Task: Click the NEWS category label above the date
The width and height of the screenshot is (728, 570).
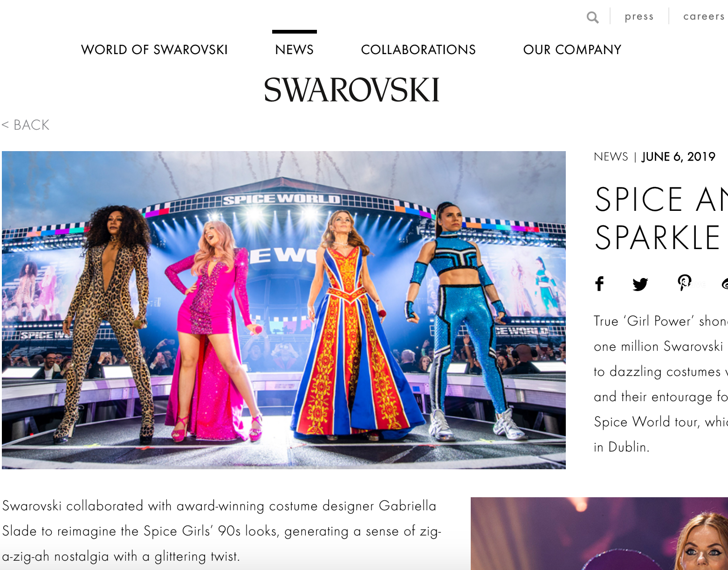Action: pos(611,157)
